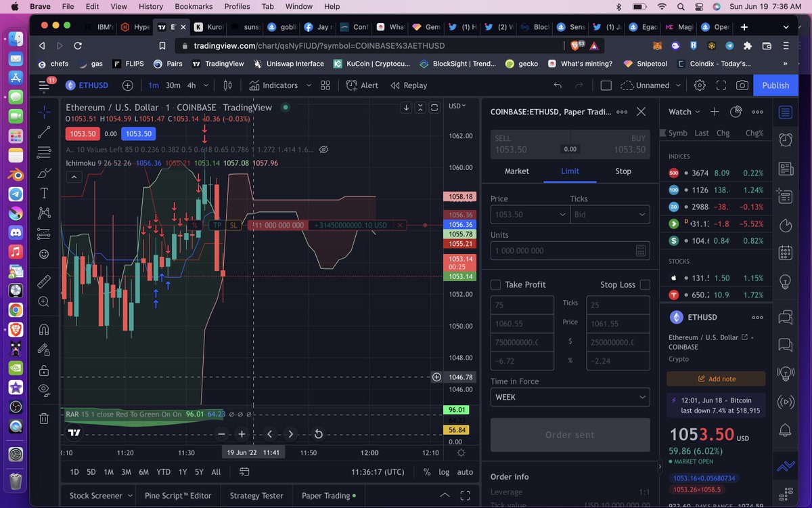Screen dimensions: 812x508
Task: Close the order panel with X
Action: 641,112
